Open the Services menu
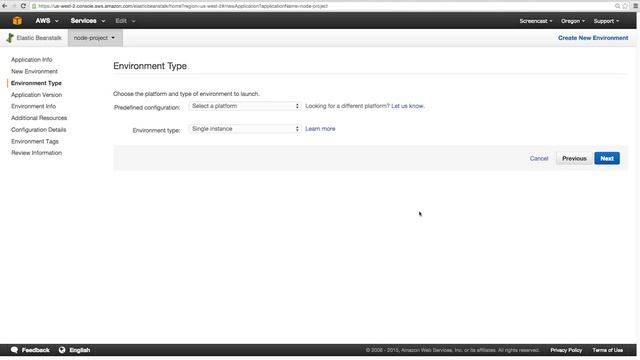Image resolution: width=640 pixels, height=360 pixels. (x=88, y=21)
